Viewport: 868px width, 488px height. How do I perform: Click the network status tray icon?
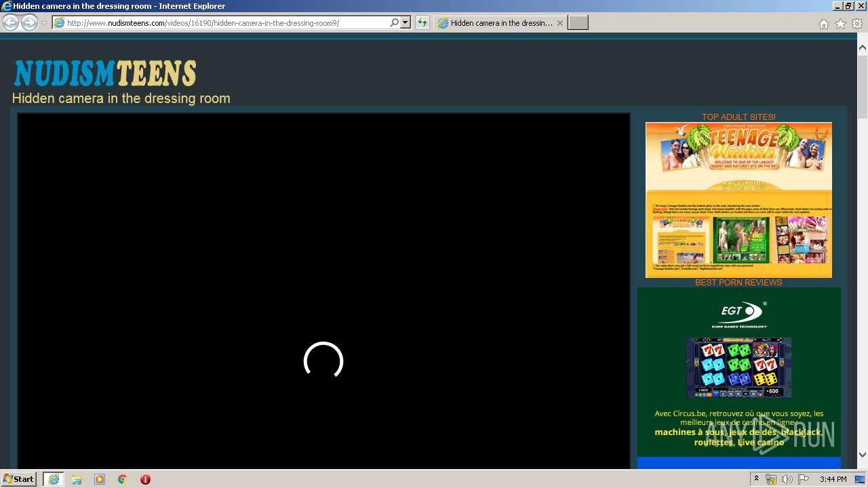[771, 479]
